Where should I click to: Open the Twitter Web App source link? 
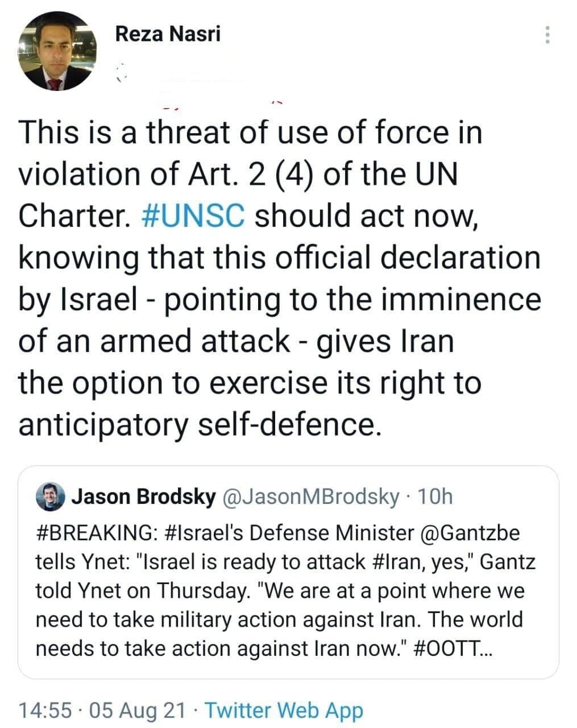coord(283,710)
